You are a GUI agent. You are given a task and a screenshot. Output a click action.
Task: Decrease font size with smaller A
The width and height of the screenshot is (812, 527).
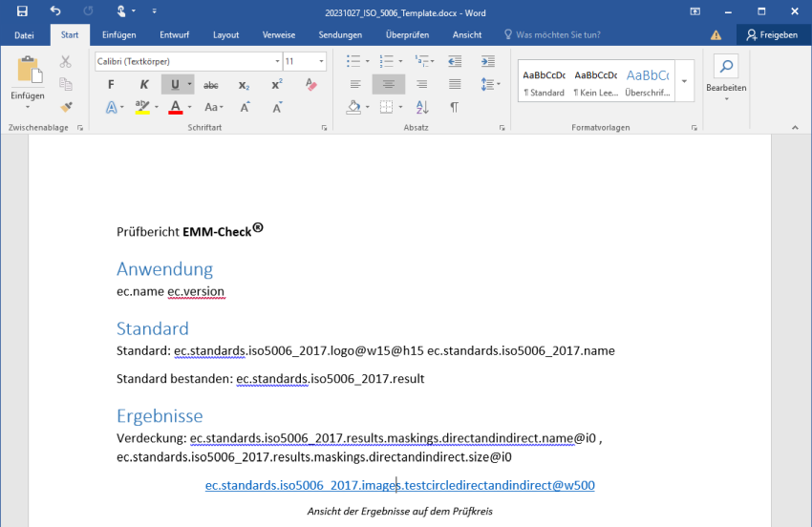[x=278, y=107]
